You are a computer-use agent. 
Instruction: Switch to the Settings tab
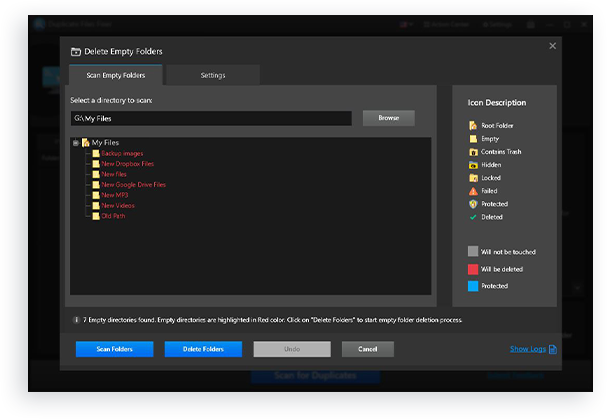(x=212, y=75)
